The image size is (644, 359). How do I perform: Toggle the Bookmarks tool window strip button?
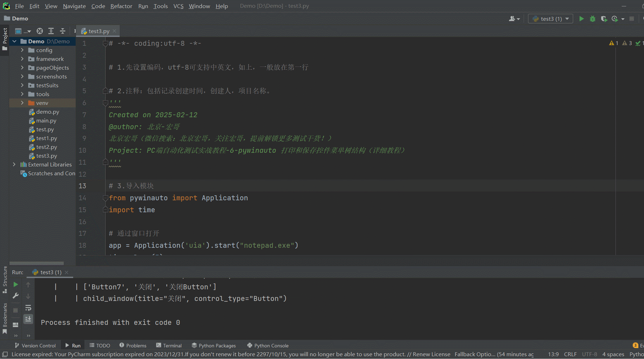5,318
